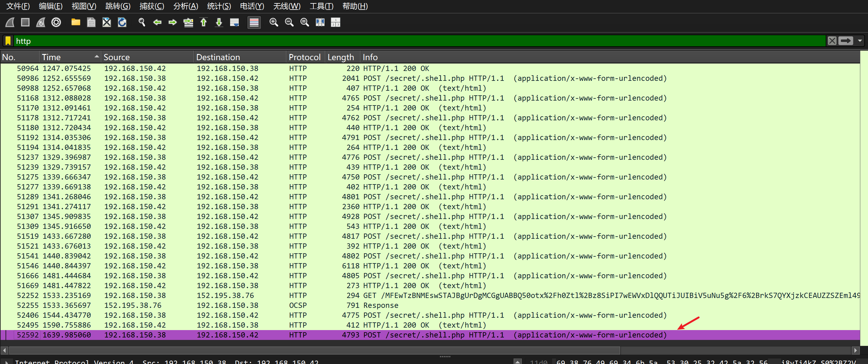868x364 pixels.
Task: Open the capture options gear icon
Action: coord(56,22)
